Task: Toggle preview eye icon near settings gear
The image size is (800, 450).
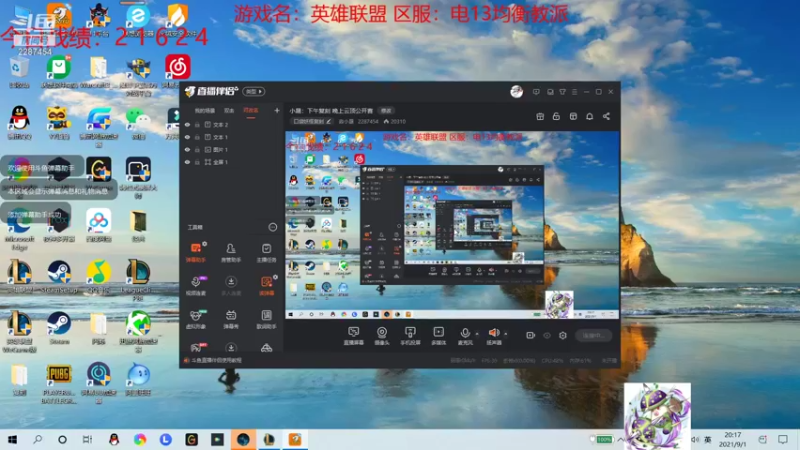Action: point(547,335)
